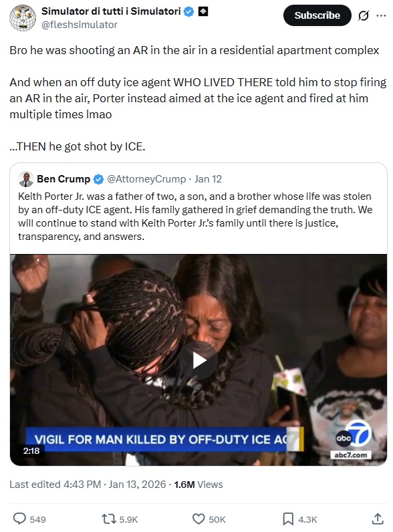Image resolution: width=393 pixels, height=532 pixels.
Task: Bookmark this post
Action: [288, 519]
